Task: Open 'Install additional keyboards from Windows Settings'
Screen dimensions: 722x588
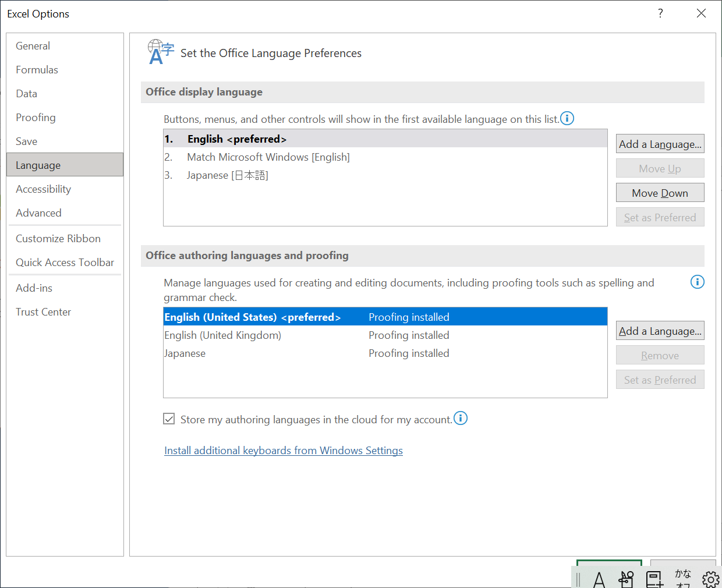Action: 284,450
